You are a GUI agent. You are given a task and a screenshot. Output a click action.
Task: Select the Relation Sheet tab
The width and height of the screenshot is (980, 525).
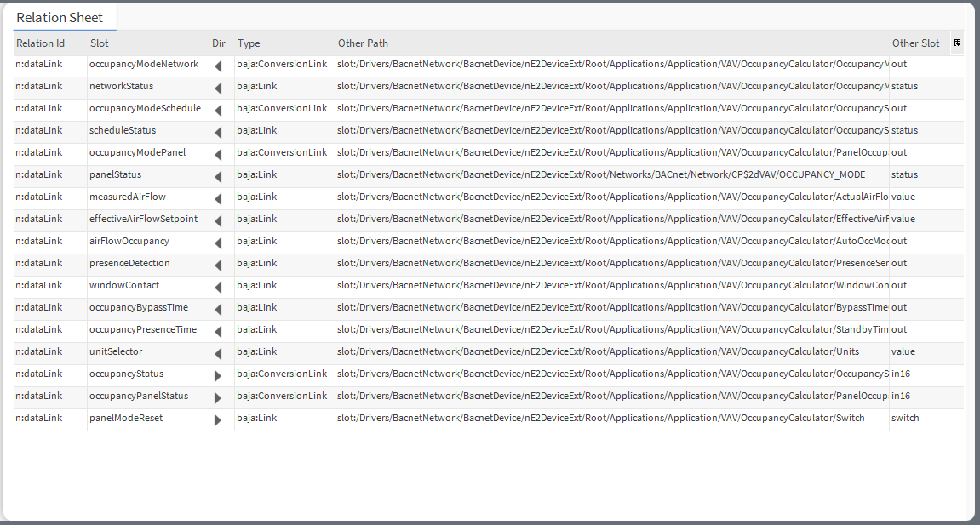coord(60,17)
